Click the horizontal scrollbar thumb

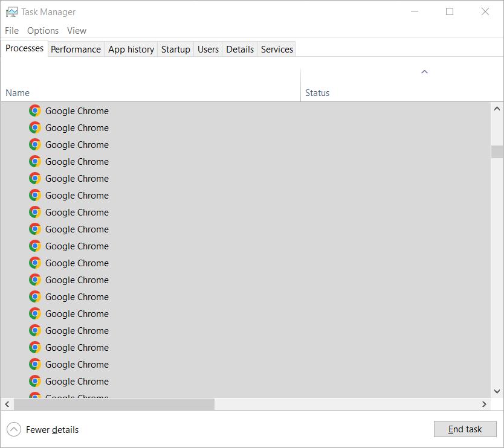click(x=114, y=404)
